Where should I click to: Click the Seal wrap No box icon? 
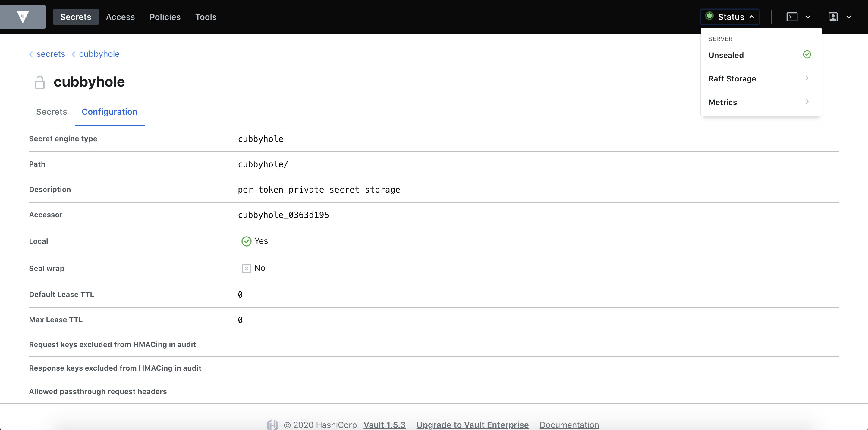pyautogui.click(x=246, y=269)
